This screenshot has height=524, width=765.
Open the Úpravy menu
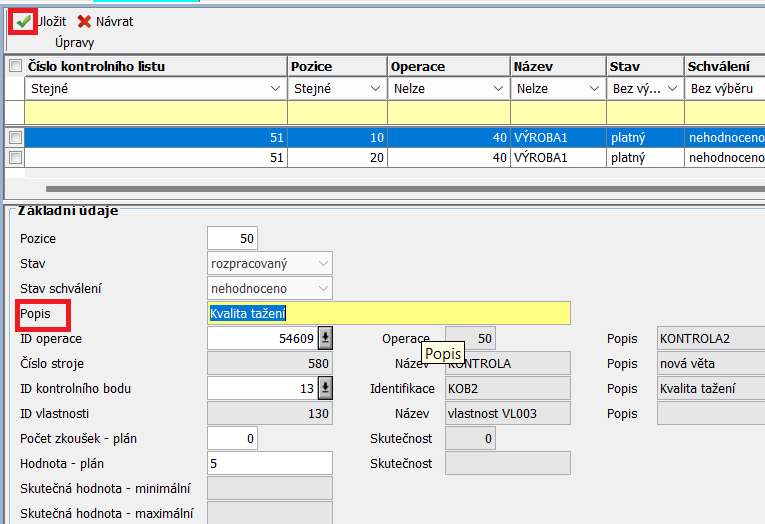74,43
